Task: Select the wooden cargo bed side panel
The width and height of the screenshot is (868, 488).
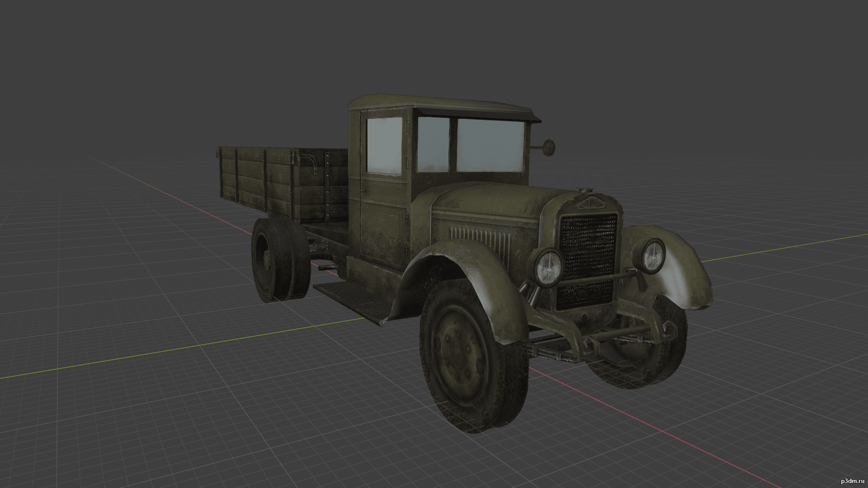Action: 256,180
